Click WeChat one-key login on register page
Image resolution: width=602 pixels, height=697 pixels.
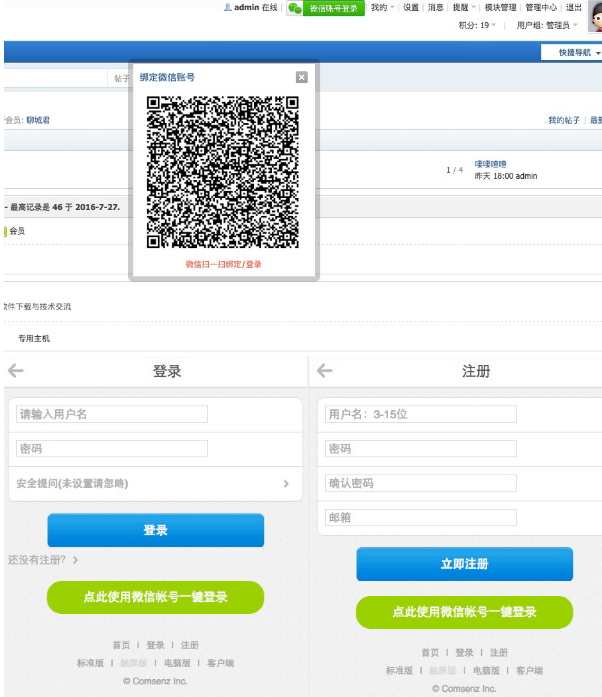tap(464, 612)
